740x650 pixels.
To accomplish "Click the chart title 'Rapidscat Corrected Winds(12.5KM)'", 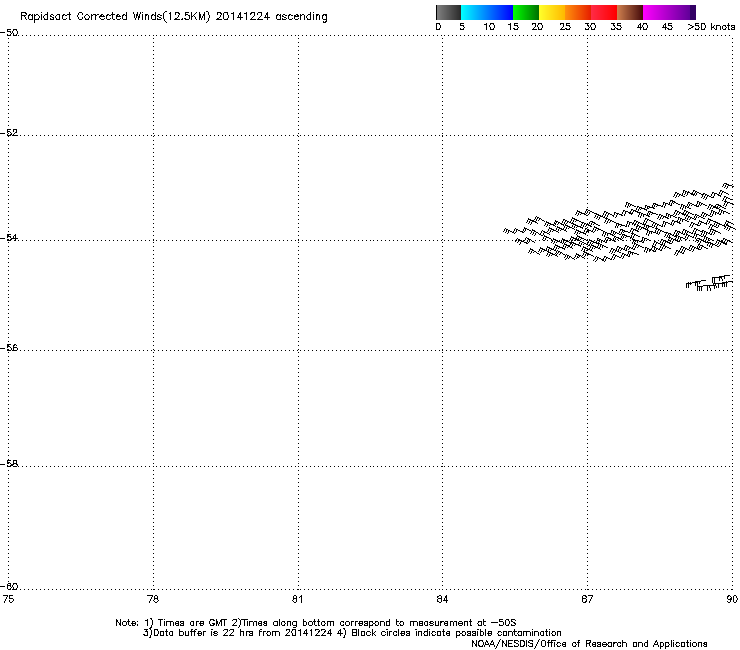I will point(115,17).
